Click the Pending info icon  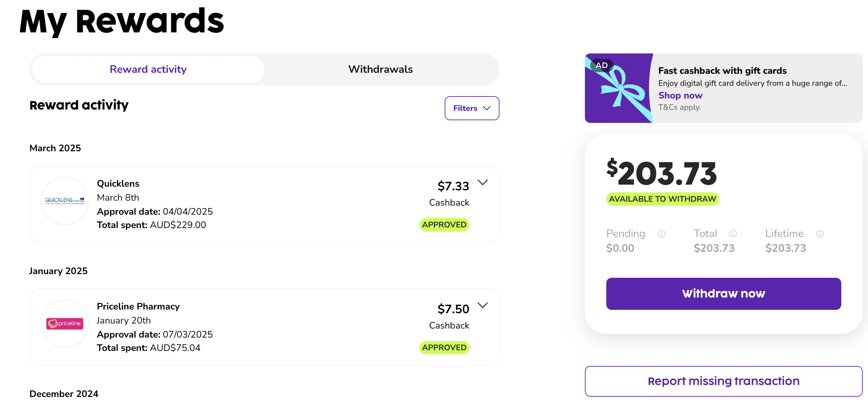coord(661,233)
